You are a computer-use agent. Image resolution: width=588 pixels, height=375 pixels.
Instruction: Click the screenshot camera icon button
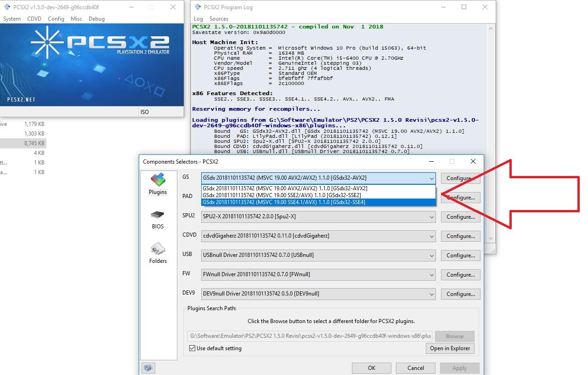148,368
